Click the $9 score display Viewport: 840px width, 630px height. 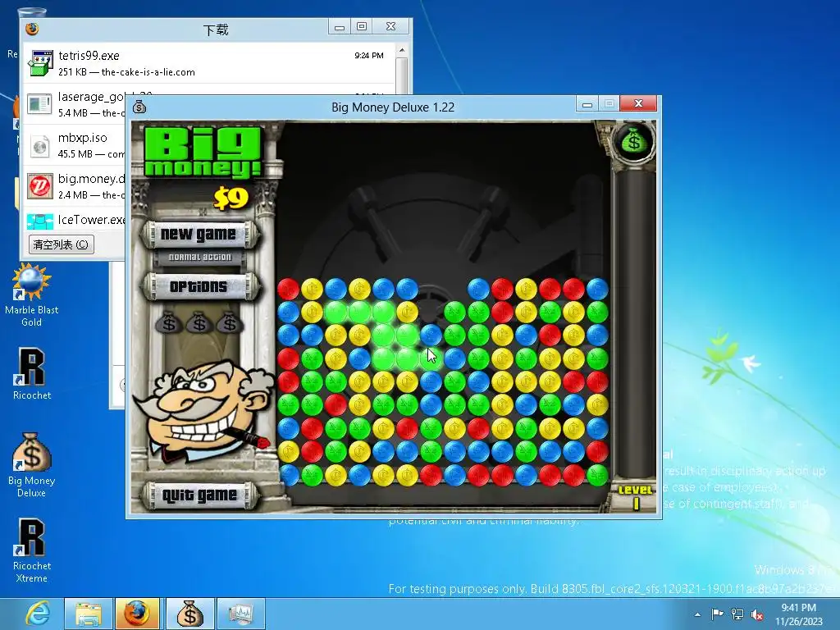click(x=231, y=198)
